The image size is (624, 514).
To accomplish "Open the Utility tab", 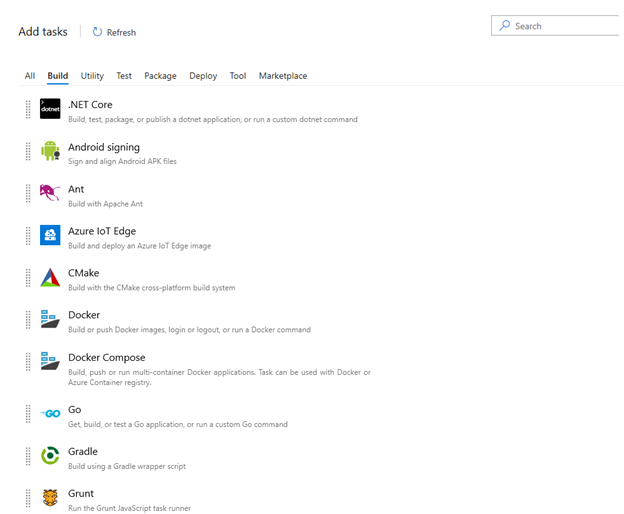I will pyautogui.click(x=92, y=76).
